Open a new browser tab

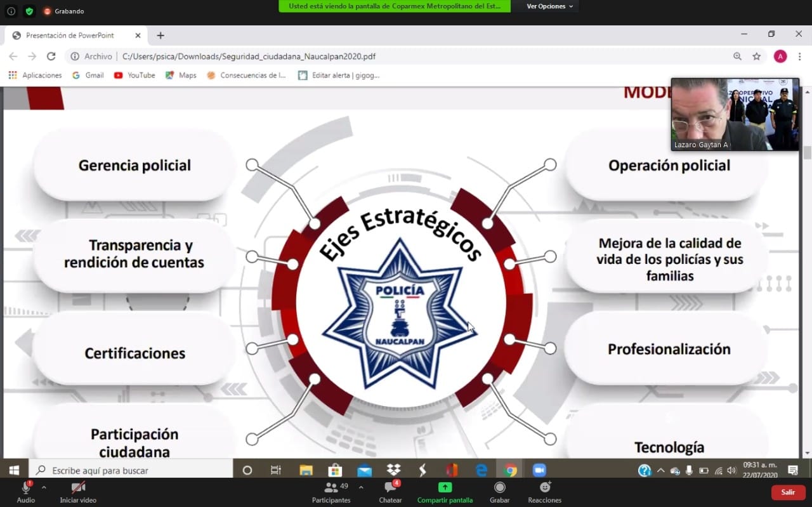pyautogui.click(x=160, y=36)
